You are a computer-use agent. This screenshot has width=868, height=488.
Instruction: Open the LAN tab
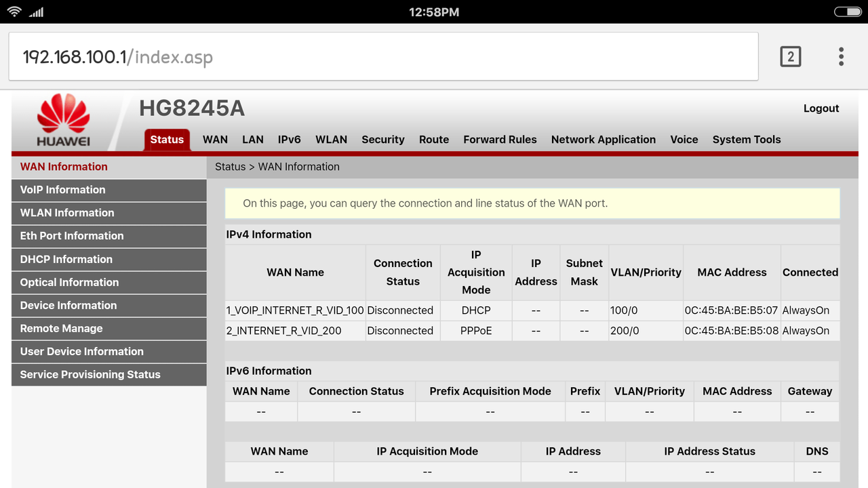pyautogui.click(x=253, y=140)
